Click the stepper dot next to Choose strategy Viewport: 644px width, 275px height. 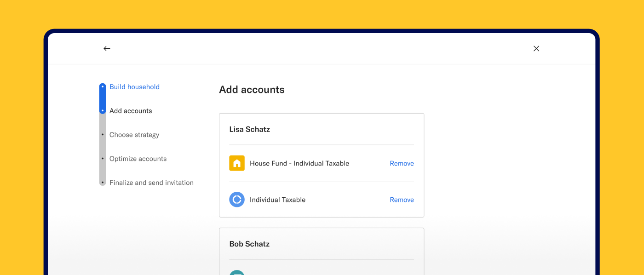click(103, 134)
